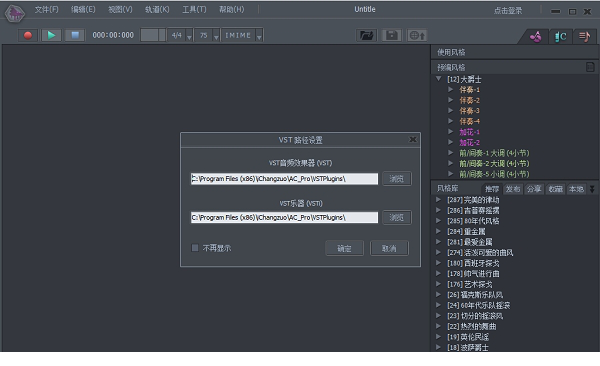600x366 pixels.
Task: Expand the 伴奏-3 node arrow
Action: [450, 110]
